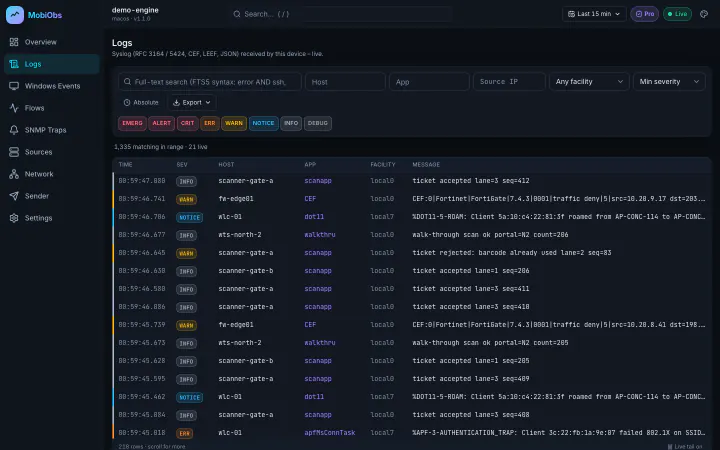Viewport: 720px width, 450px height.
Task: Sort by the HOST column header
Action: tap(226, 164)
